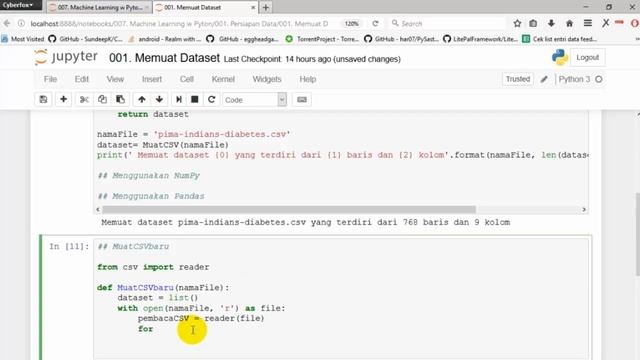Click the In [11] cell prompt
This screenshot has width=640, height=360.
tap(69, 247)
